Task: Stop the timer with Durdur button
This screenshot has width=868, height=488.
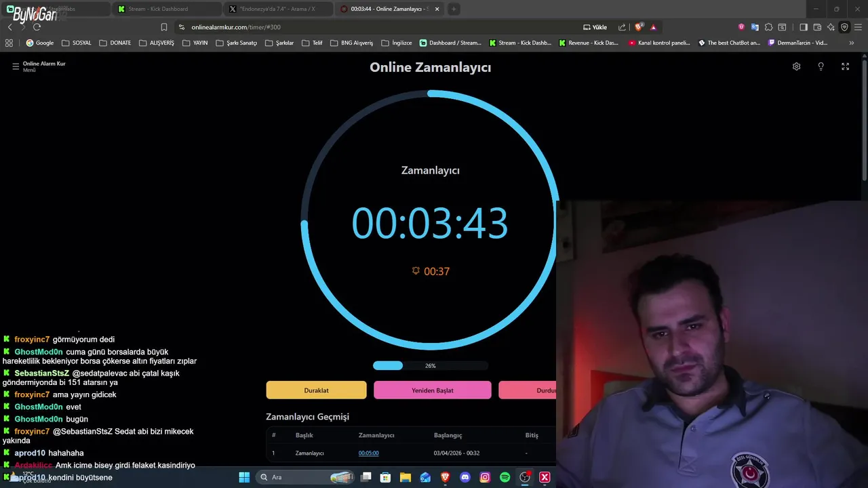Action: (528, 390)
